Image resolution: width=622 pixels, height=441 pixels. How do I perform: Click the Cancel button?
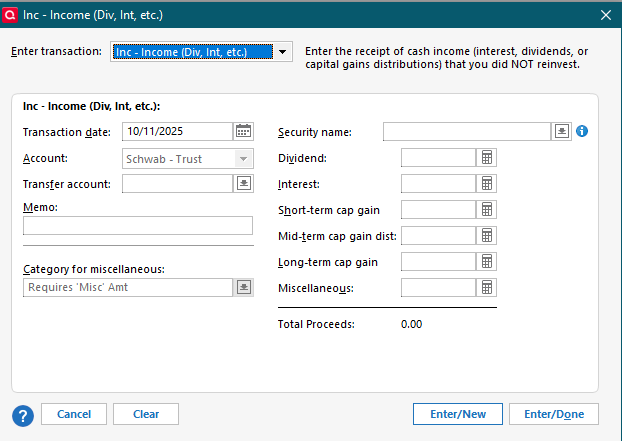(x=74, y=414)
